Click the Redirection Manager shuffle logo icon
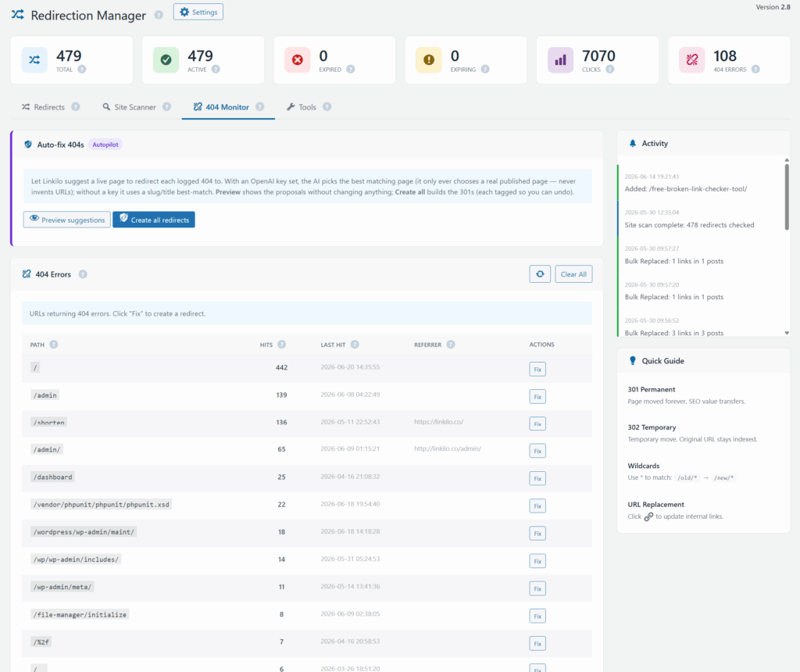Image resolution: width=800 pixels, height=672 pixels. pyautogui.click(x=18, y=14)
